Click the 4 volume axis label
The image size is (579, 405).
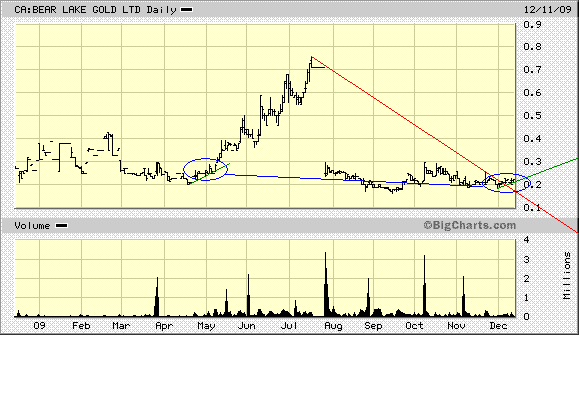(527, 240)
